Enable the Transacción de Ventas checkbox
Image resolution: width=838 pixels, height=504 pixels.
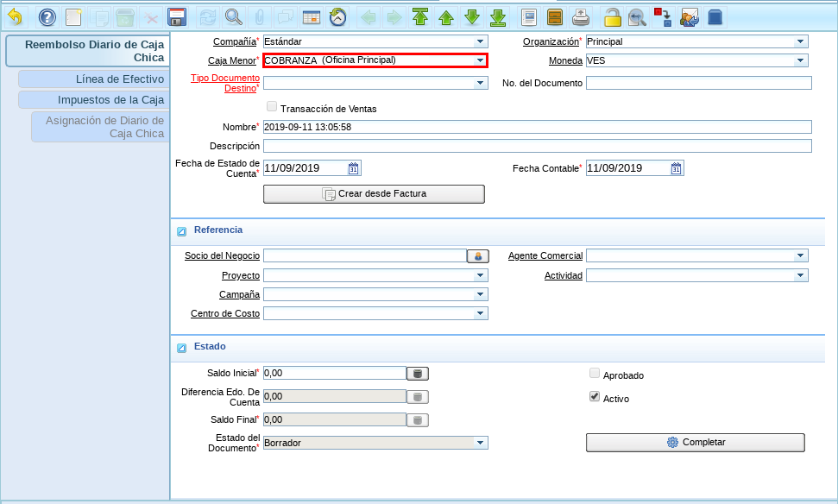(272, 108)
